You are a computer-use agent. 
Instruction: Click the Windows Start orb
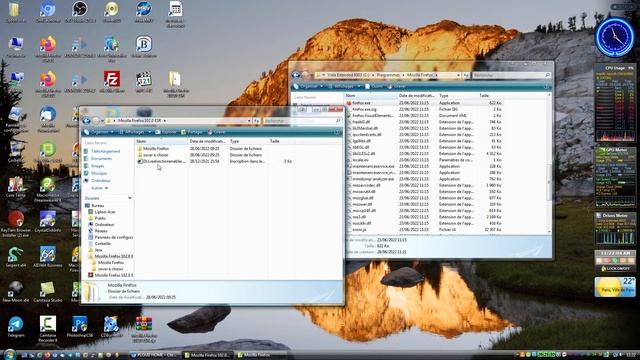[x=9, y=354]
